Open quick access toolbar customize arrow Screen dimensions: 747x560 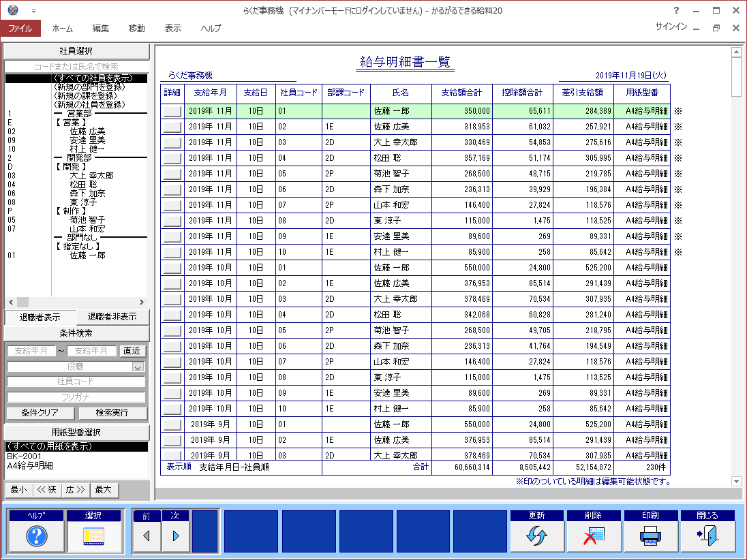click(33, 10)
